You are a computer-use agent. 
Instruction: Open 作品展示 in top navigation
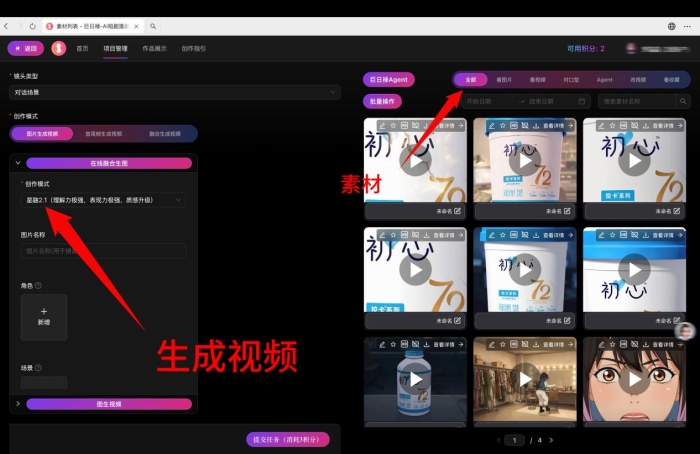tap(154, 48)
